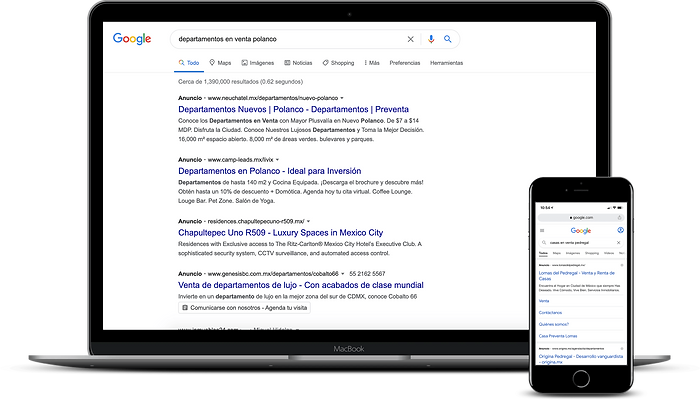Open Preferencias
The height and width of the screenshot is (400, 700).
click(404, 63)
